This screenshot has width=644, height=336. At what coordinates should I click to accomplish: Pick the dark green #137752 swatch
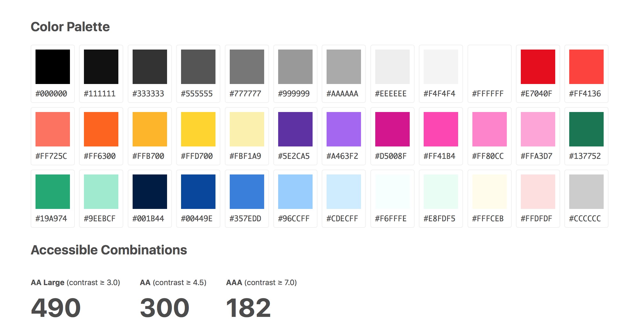pyautogui.click(x=586, y=129)
